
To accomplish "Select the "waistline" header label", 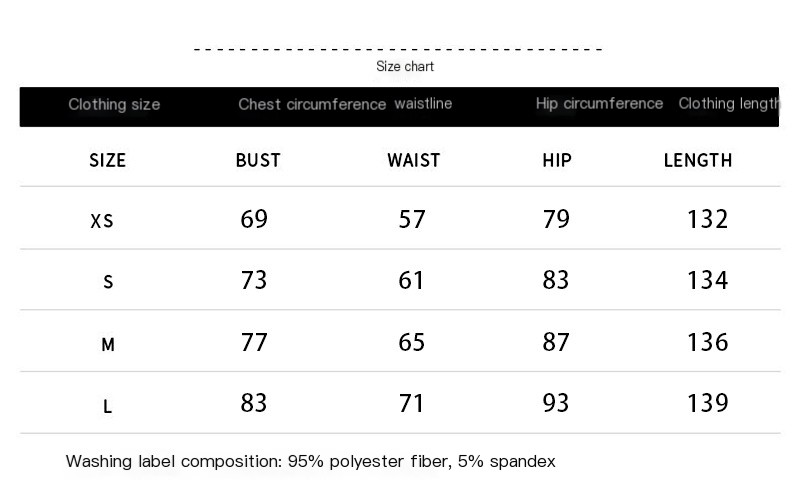I will [423, 104].
